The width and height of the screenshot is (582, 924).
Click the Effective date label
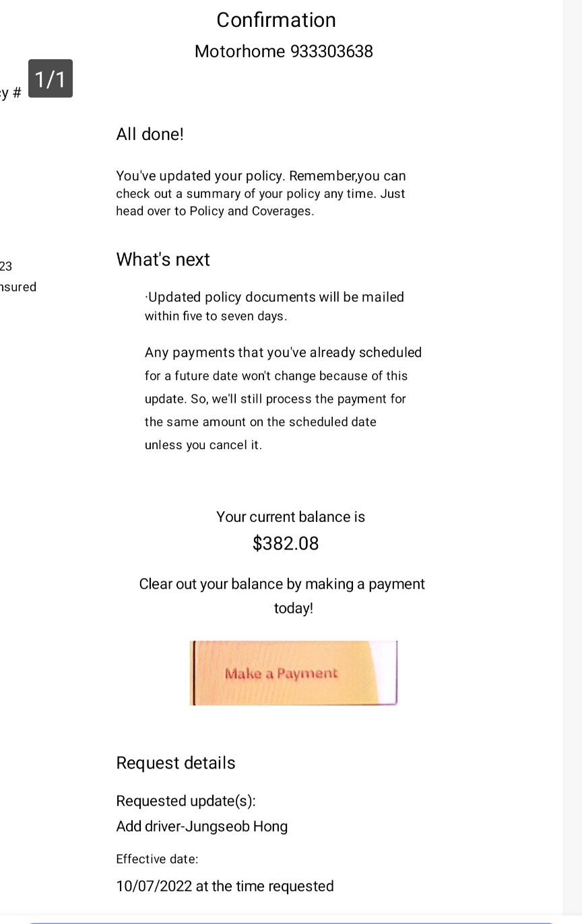pyautogui.click(x=157, y=859)
